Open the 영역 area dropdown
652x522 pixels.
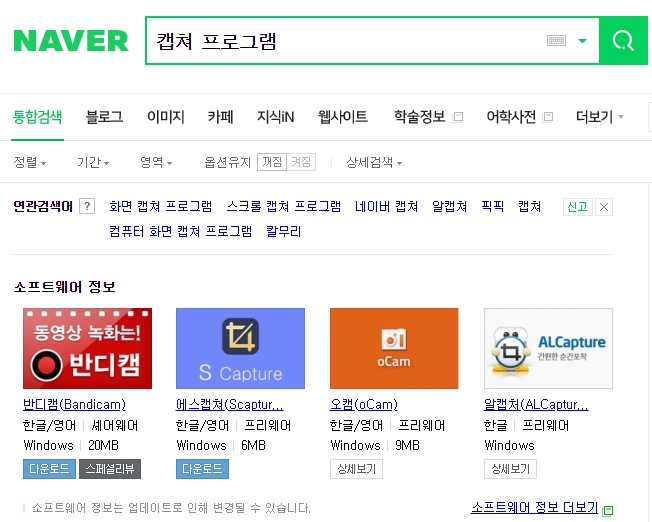point(156,162)
